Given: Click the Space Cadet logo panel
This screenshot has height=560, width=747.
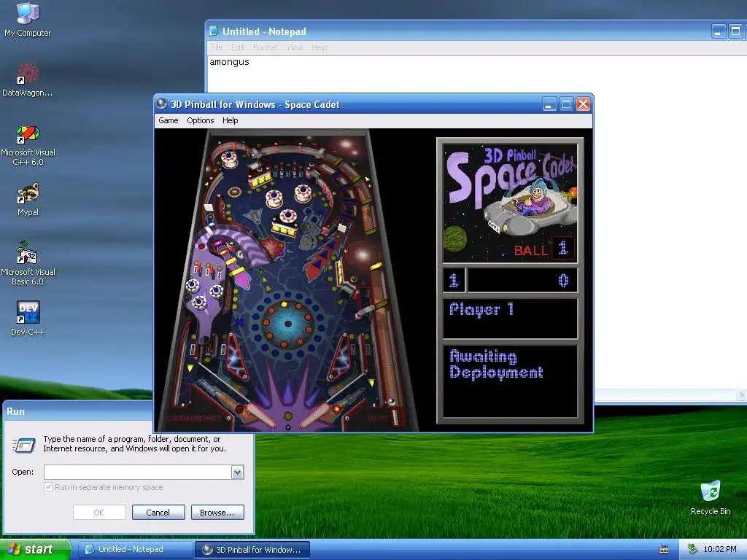Looking at the screenshot, I should click(510, 203).
